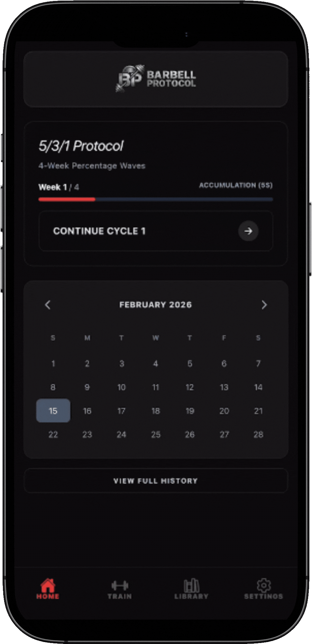Tap the 5/3/1 Protocol title
312x644 pixels.
tap(81, 146)
